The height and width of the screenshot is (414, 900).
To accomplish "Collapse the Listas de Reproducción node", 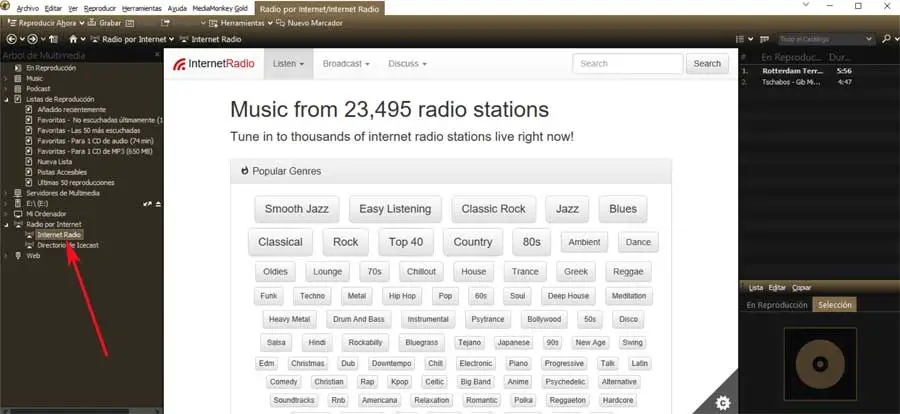I will click(6, 99).
